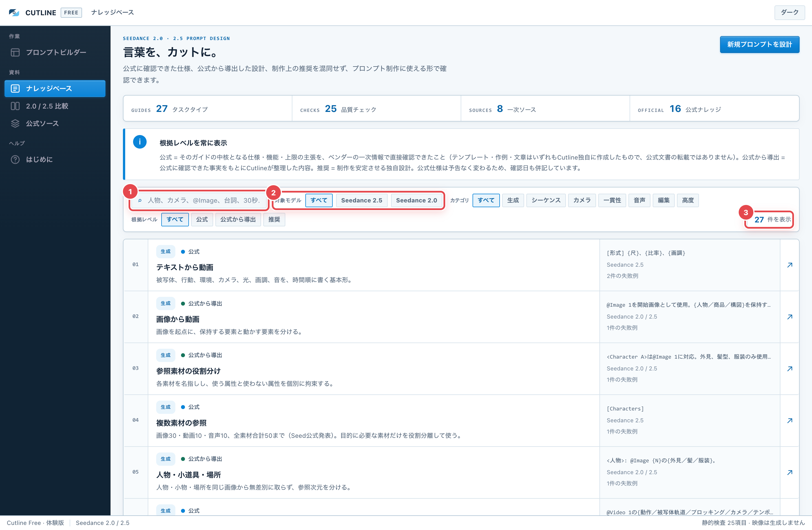Filter category by 一貫性

(x=612, y=200)
